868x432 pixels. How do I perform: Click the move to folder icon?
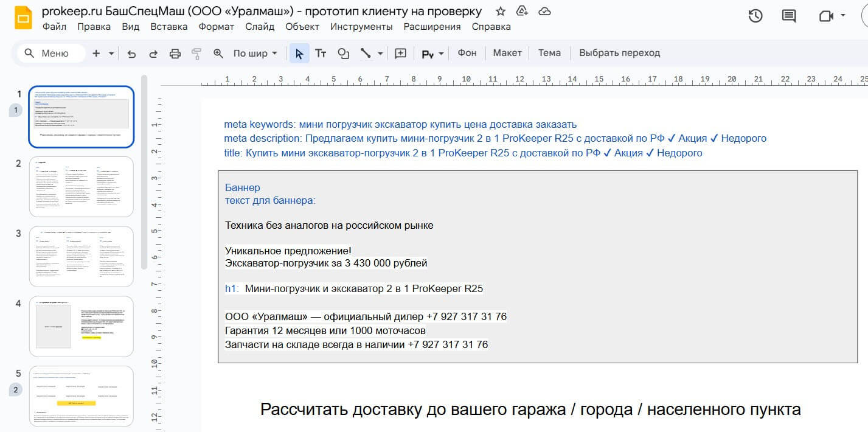pos(522,11)
